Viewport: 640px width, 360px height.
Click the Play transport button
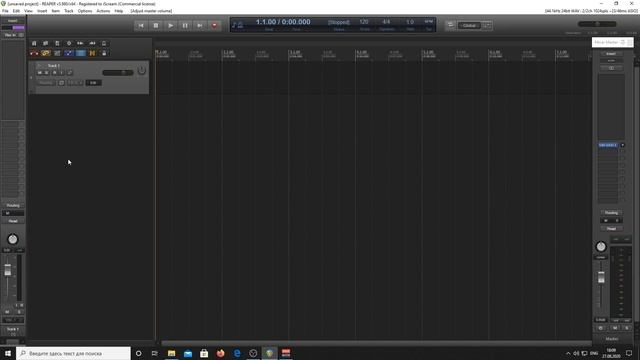coord(171,25)
